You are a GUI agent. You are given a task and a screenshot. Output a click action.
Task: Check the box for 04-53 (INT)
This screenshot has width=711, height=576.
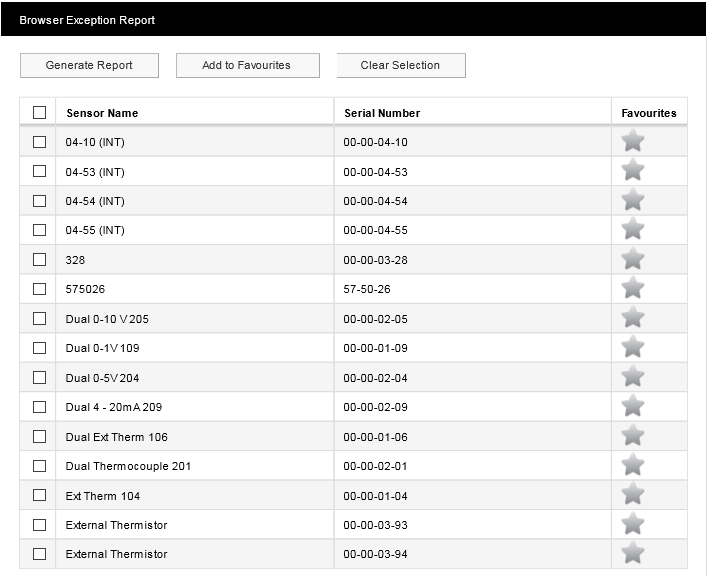click(x=39, y=171)
